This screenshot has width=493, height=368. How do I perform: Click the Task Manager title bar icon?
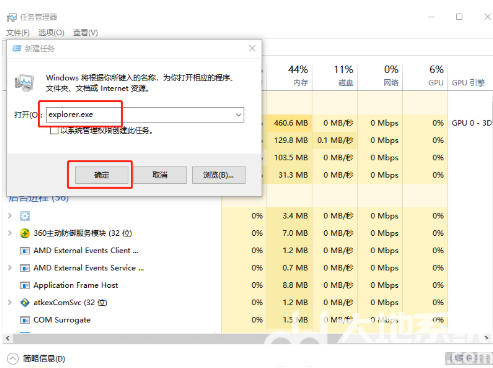pyautogui.click(x=12, y=17)
